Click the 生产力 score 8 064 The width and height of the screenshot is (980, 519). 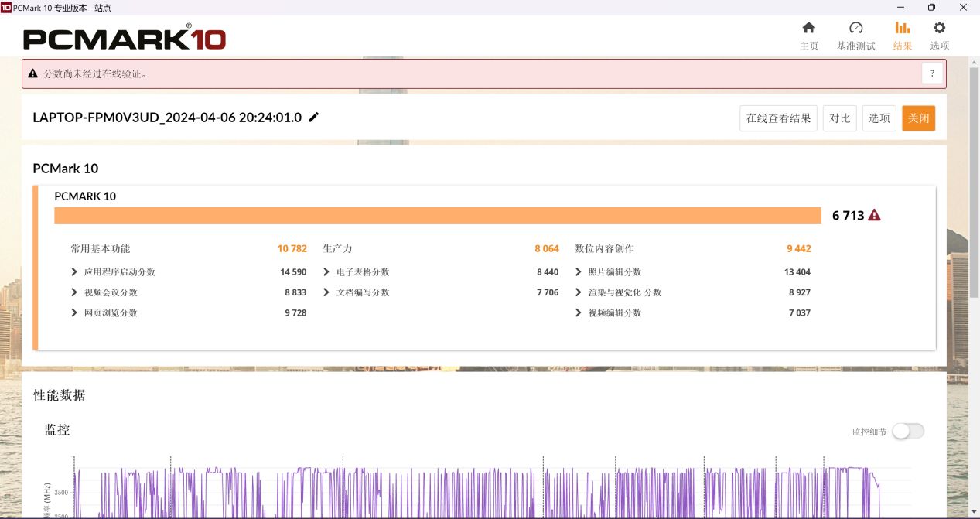coord(547,248)
